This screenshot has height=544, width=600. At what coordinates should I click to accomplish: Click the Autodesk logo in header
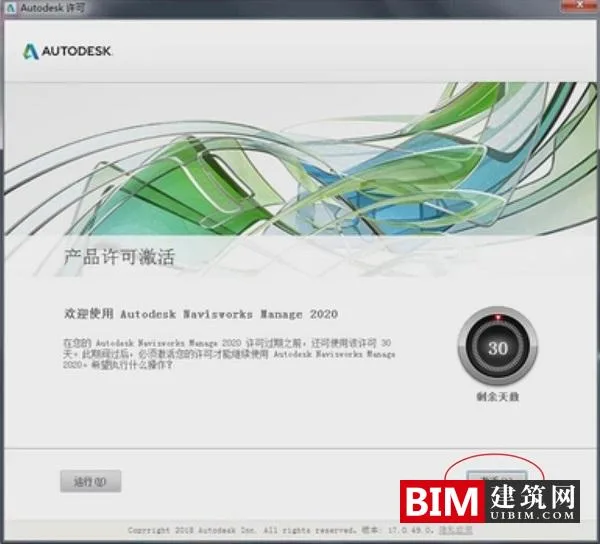coord(68,51)
